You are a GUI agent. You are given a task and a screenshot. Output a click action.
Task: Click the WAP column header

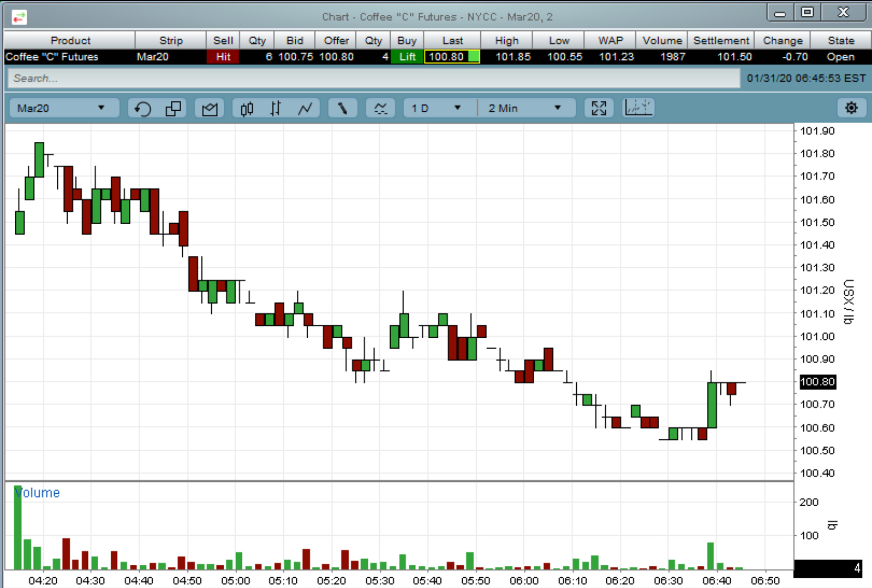[610, 40]
